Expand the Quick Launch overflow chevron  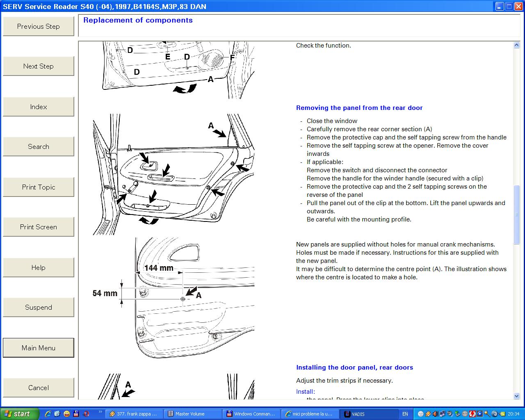100,412
